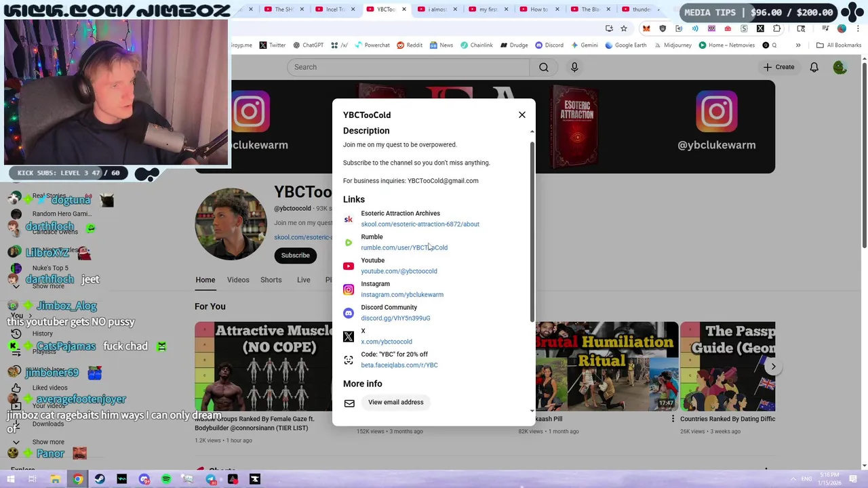Switch to the channel Home tab
Viewport: 868px width, 488px height.
[x=205, y=280]
